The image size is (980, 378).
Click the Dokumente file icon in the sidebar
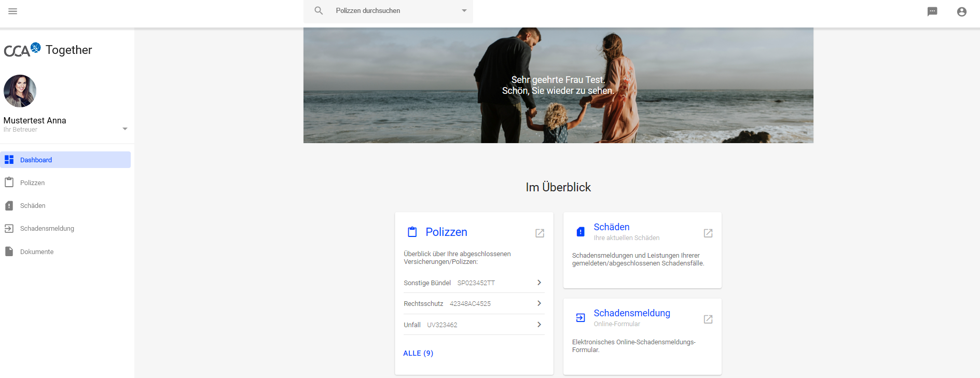(x=9, y=251)
